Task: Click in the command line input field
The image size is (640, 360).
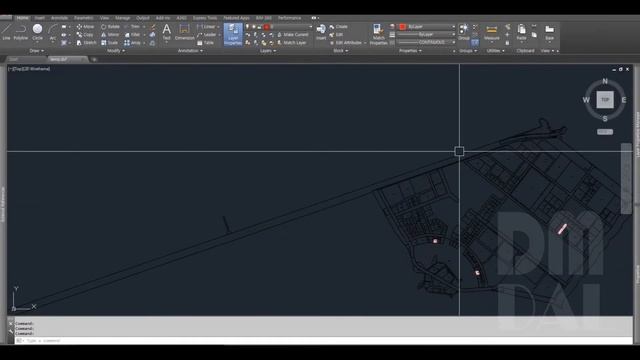Action: pos(322,340)
